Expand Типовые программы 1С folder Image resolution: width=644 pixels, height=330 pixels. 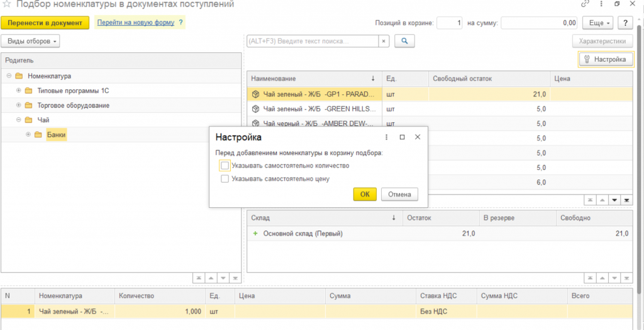coord(18,91)
